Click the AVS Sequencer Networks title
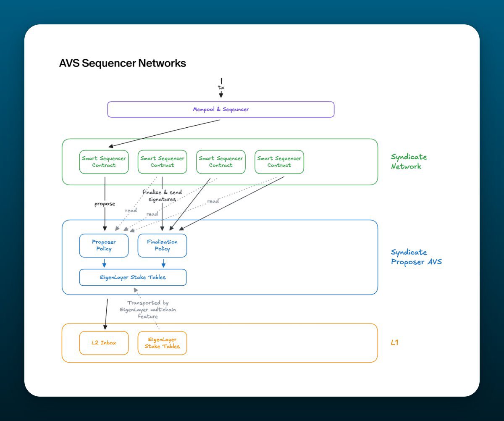The height and width of the screenshot is (421, 504). [x=123, y=63]
